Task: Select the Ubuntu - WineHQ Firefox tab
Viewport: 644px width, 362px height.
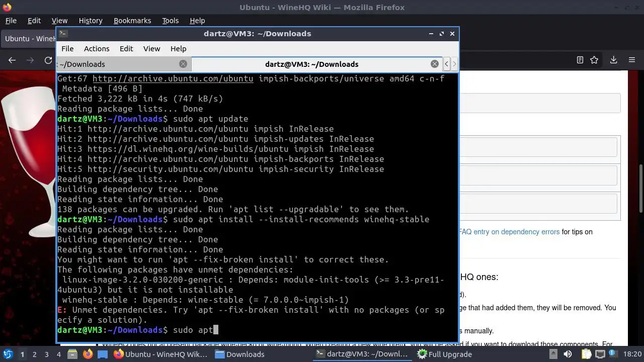Action: (28, 39)
